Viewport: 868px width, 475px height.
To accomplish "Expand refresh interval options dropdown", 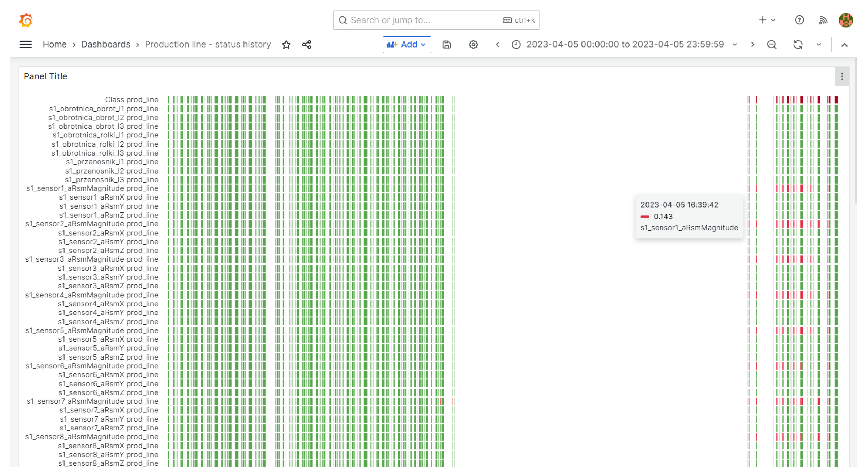I will point(818,44).
